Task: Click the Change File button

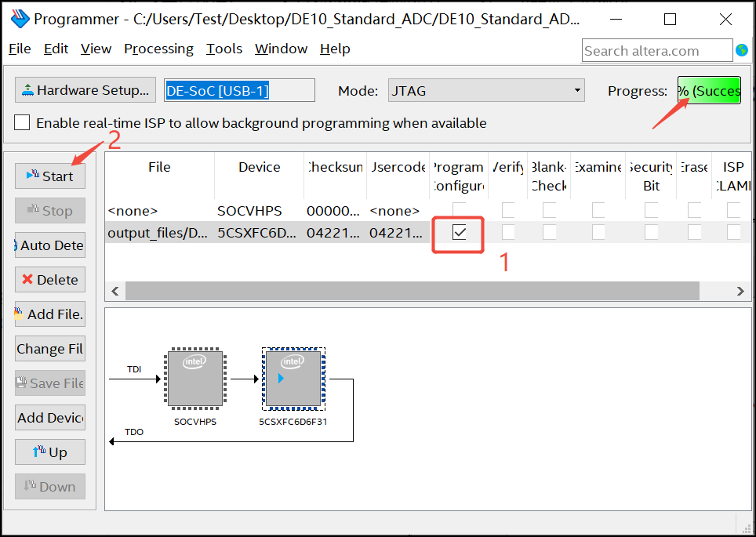Action: (50, 349)
